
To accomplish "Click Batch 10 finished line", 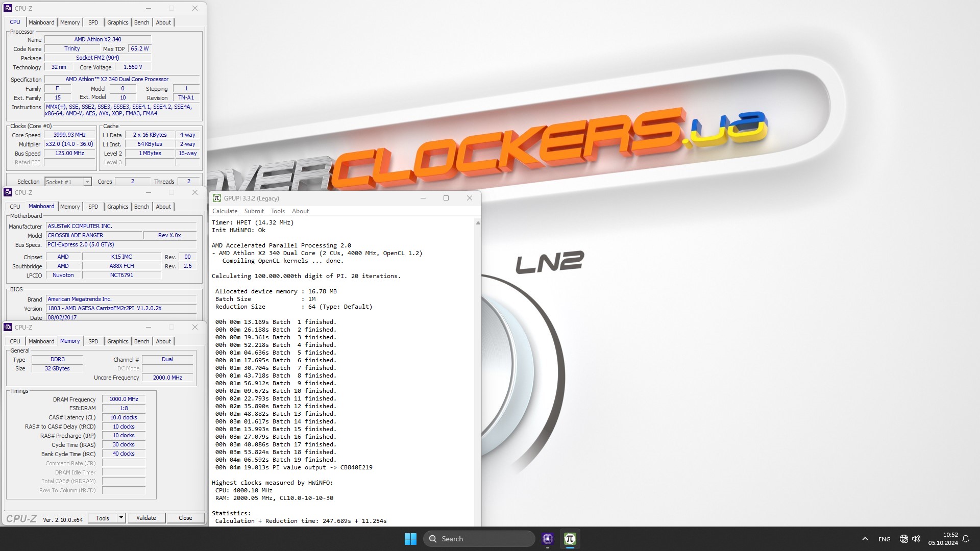I will [276, 391].
